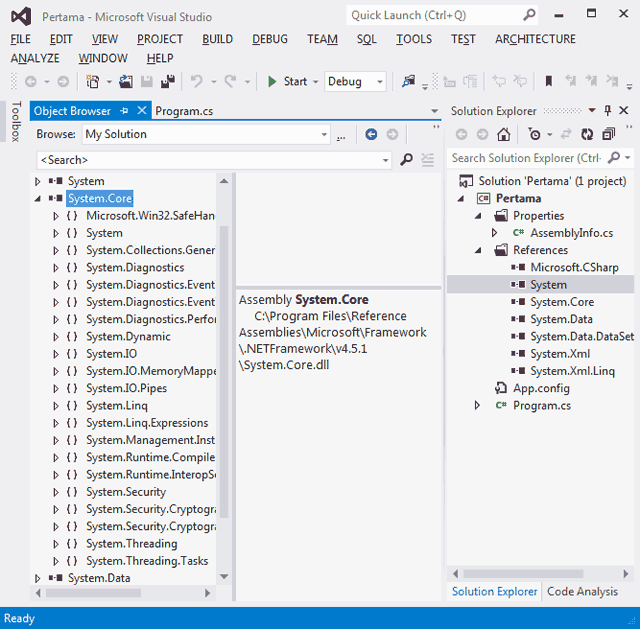Open the Toolbox side panel
This screenshot has width=640, height=629.
point(16,121)
